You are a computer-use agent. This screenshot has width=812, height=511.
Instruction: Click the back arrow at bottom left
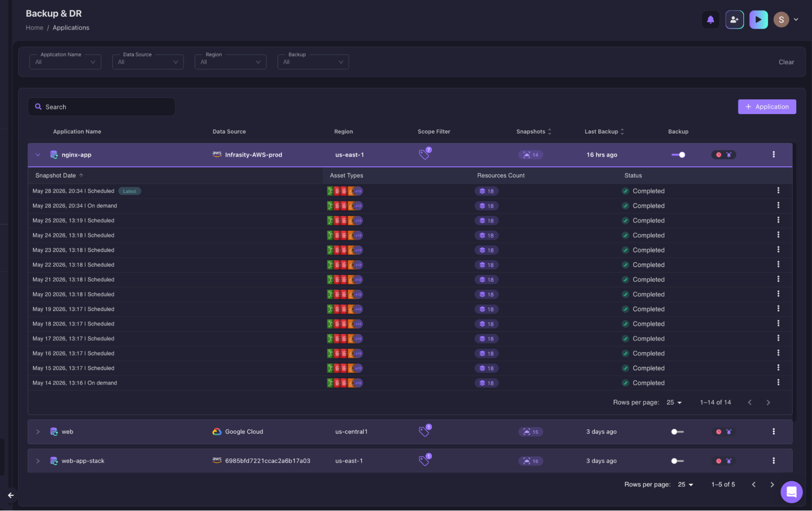(11, 495)
